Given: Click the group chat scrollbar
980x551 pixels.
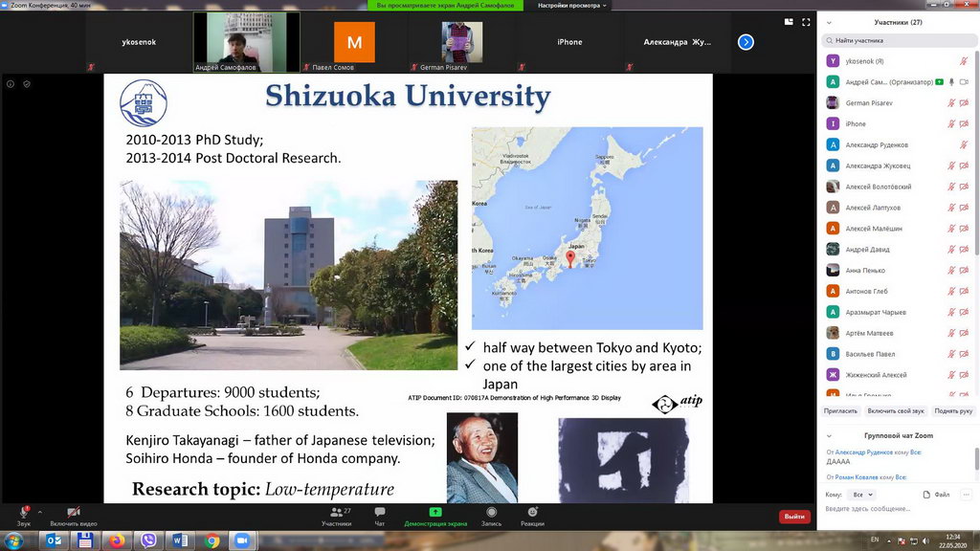Looking at the screenshot, I should tap(977, 458).
